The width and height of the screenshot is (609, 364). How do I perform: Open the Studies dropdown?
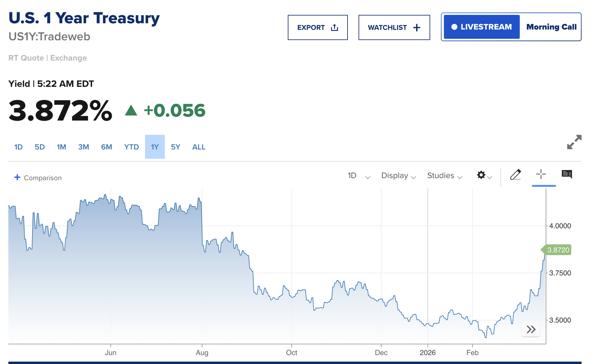click(x=444, y=176)
